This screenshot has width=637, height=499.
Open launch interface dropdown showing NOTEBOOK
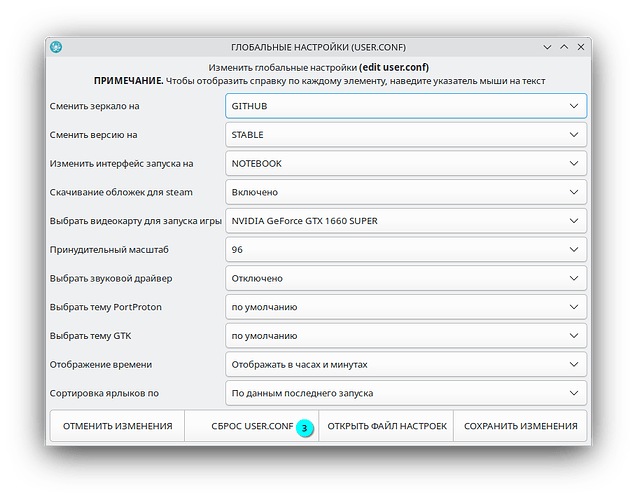pos(405,163)
